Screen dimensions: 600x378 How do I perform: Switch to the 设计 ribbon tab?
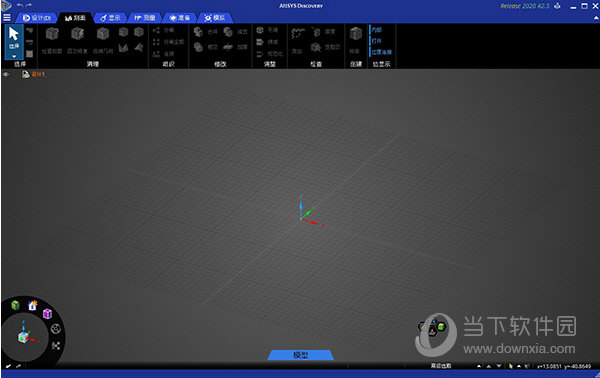click(x=37, y=18)
